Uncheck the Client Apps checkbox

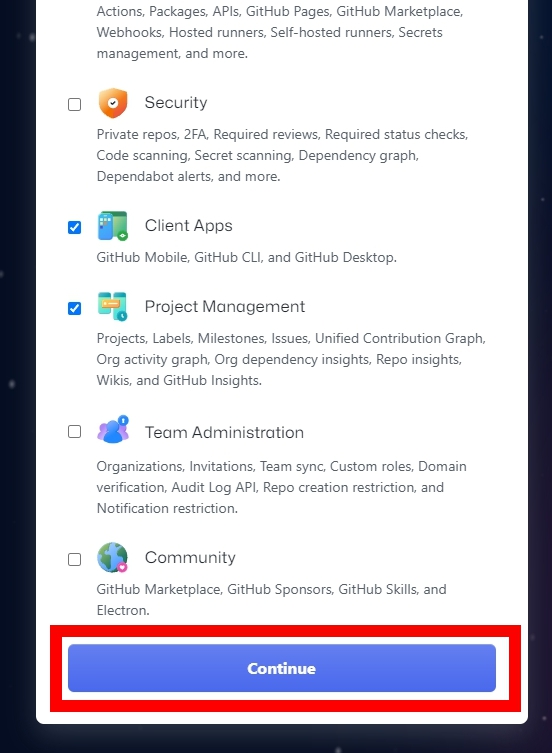(74, 227)
